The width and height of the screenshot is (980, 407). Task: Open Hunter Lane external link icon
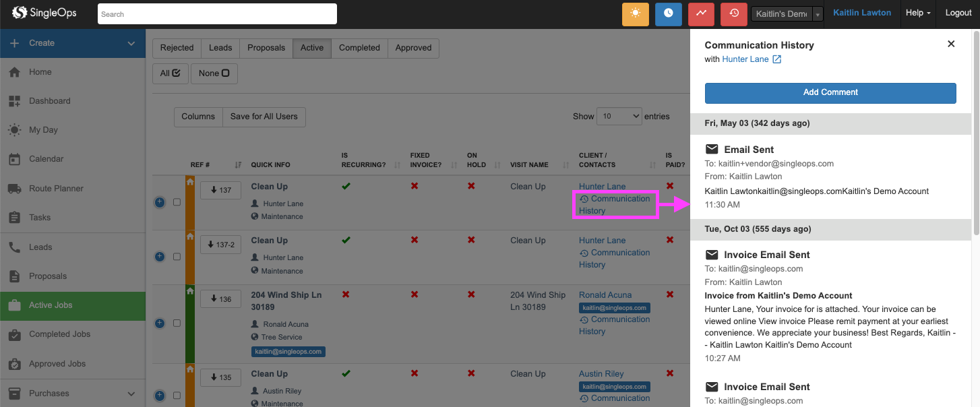776,59
